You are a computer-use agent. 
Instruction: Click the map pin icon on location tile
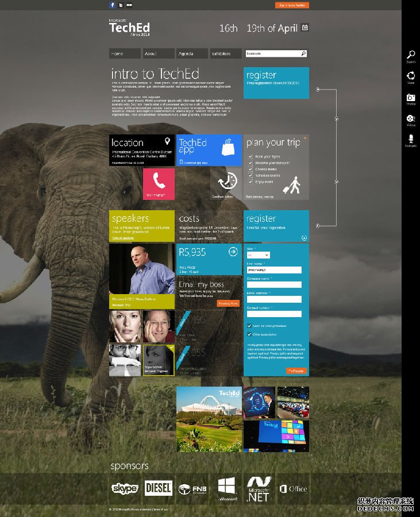167,141
